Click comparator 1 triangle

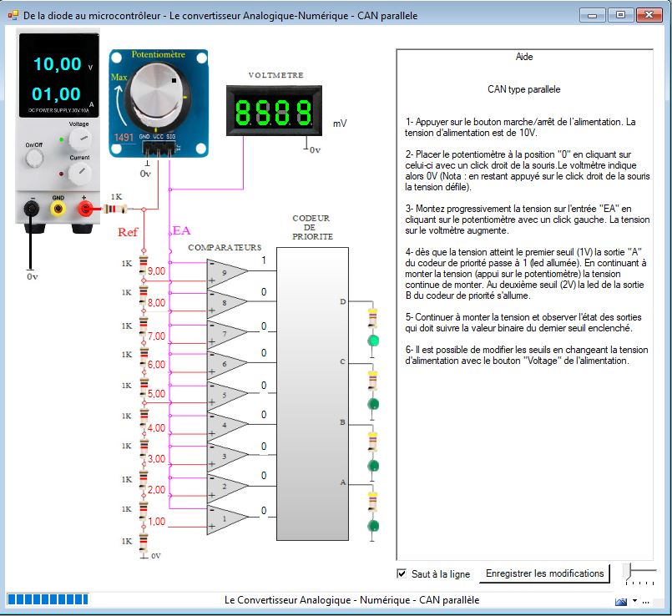(226, 520)
